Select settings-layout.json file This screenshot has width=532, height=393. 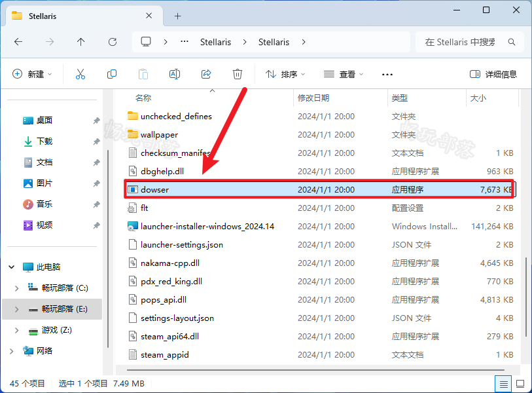point(177,318)
